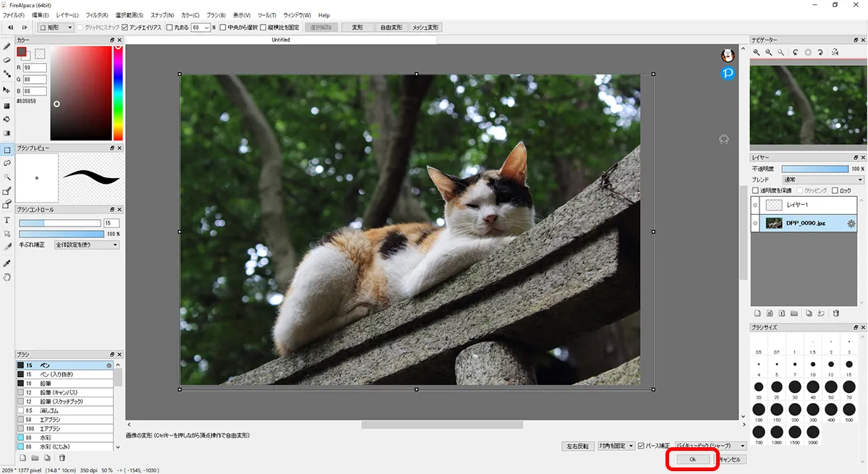Disable the パース補正 checkbox
The image size is (868, 474).
(x=641, y=446)
